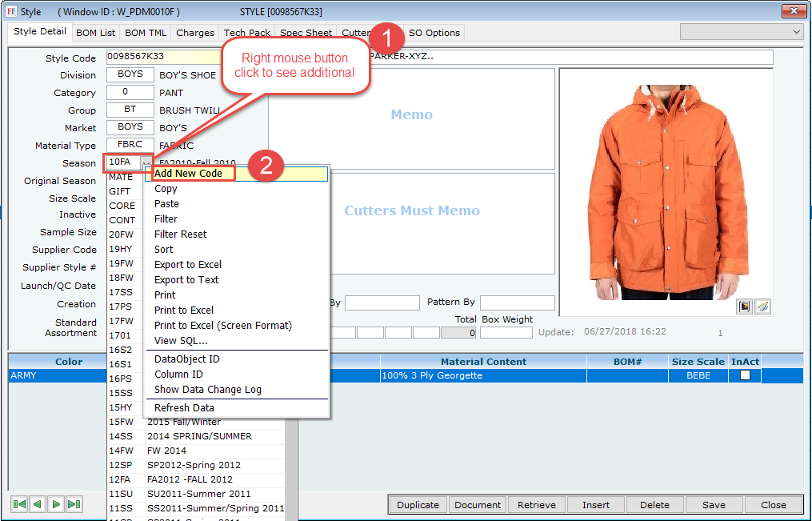This screenshot has height=521, width=812.
Task: Switch to the BOM List tab
Action: pos(96,33)
